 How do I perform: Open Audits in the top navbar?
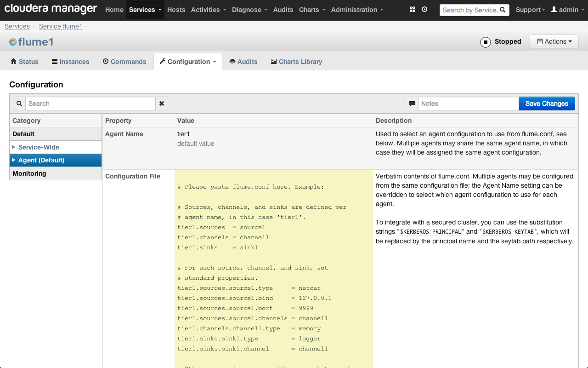[x=283, y=10]
